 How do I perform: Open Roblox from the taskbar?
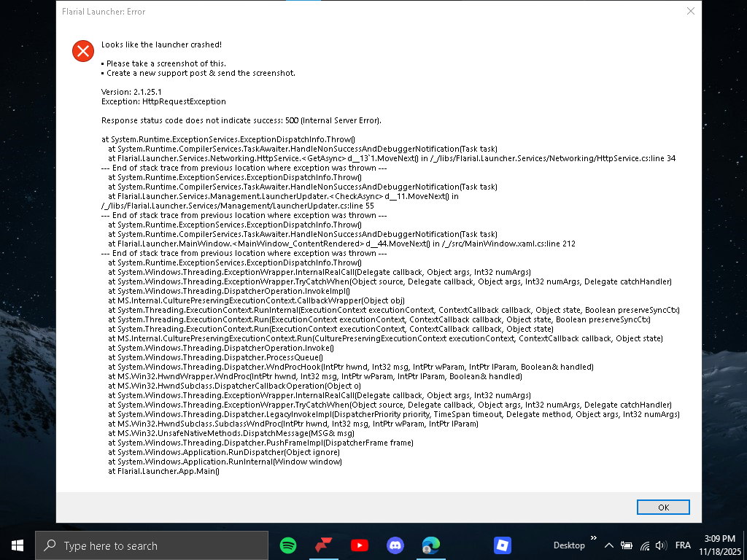502,545
